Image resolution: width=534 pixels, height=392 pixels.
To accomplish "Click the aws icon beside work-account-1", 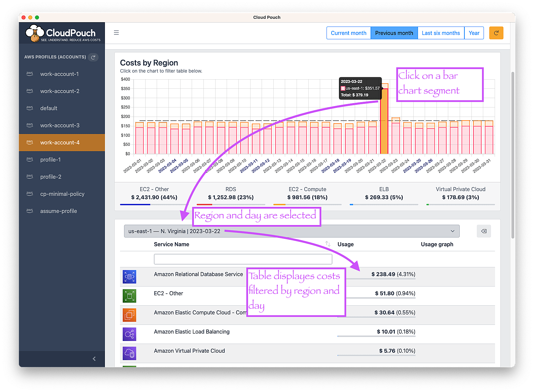I will 30,74.
